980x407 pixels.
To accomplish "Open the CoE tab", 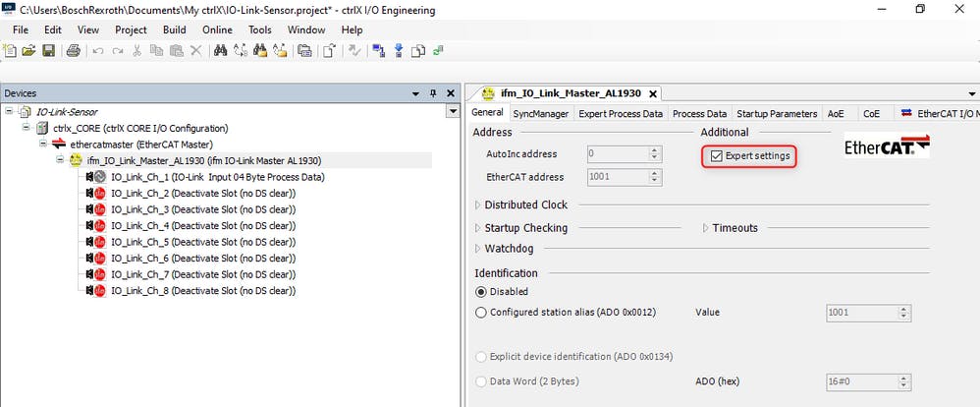I will click(871, 114).
